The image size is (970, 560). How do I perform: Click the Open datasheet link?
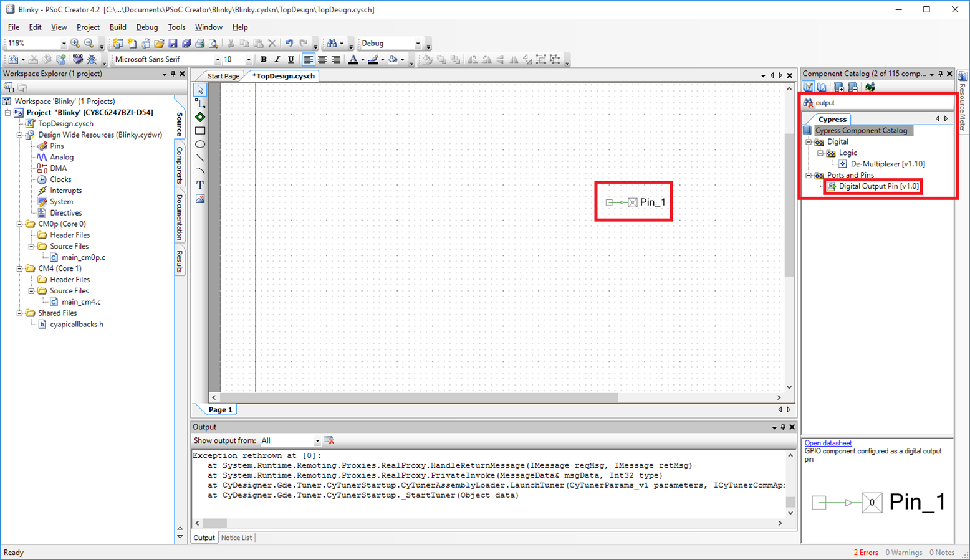828,444
